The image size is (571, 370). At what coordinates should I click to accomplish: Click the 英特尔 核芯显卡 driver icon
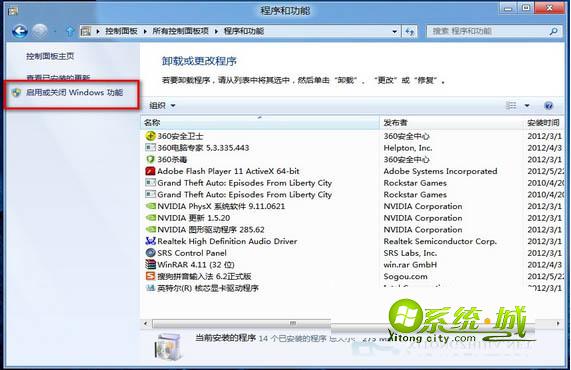click(x=150, y=288)
